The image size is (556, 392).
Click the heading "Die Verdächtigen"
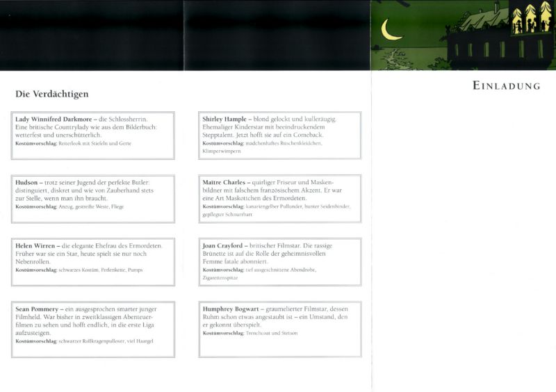(x=51, y=94)
